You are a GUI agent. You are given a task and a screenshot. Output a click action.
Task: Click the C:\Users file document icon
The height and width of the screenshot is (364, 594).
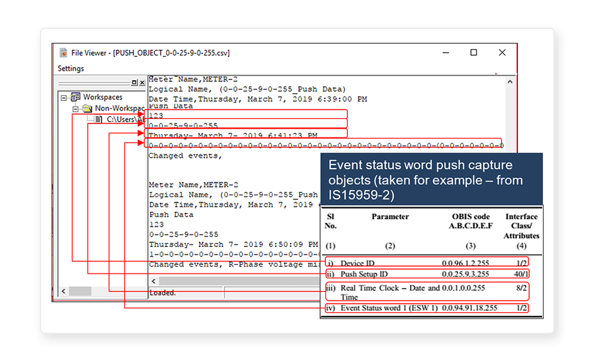pyautogui.click(x=99, y=120)
